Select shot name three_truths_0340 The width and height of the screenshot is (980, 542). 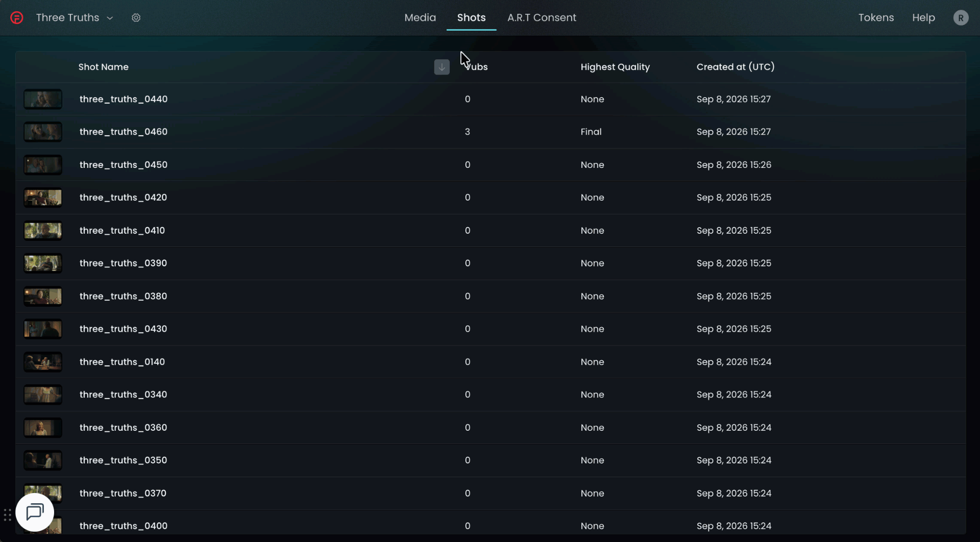123,395
